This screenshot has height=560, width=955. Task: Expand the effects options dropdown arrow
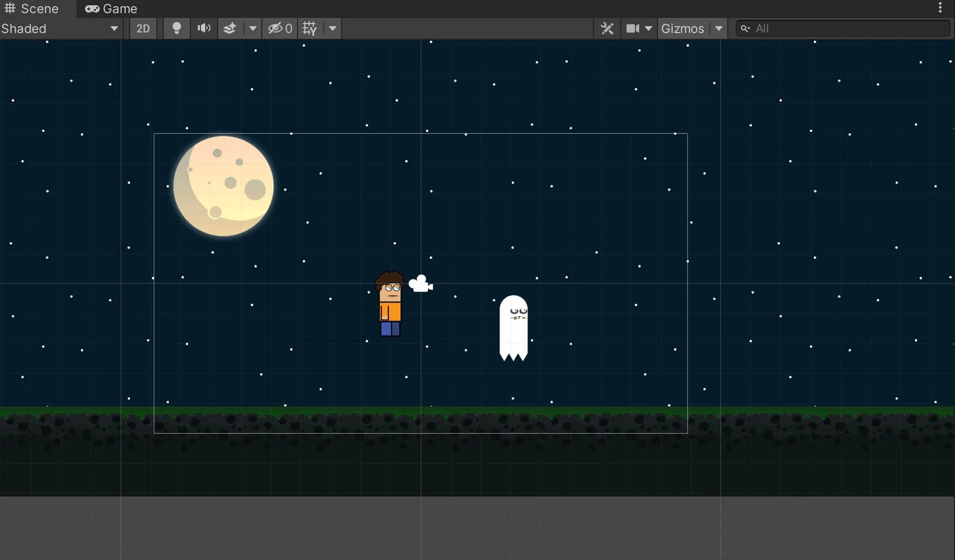click(252, 28)
